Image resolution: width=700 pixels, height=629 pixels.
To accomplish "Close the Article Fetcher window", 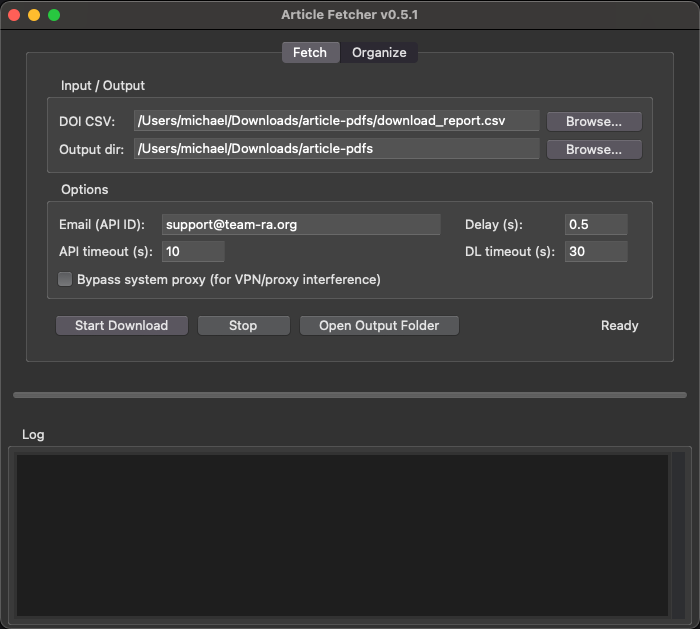I will (14, 15).
